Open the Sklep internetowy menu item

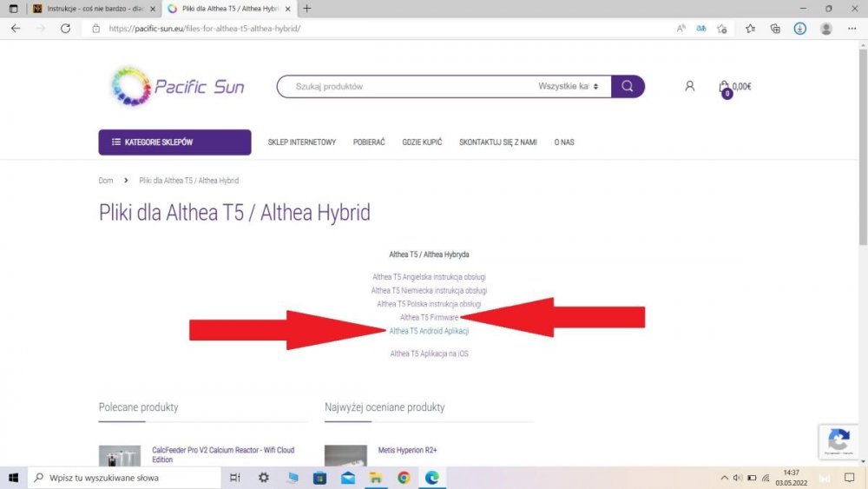pyautogui.click(x=301, y=142)
